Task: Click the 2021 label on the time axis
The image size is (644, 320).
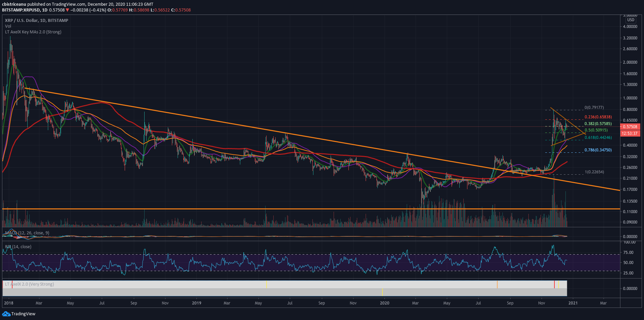Action: 573,303
